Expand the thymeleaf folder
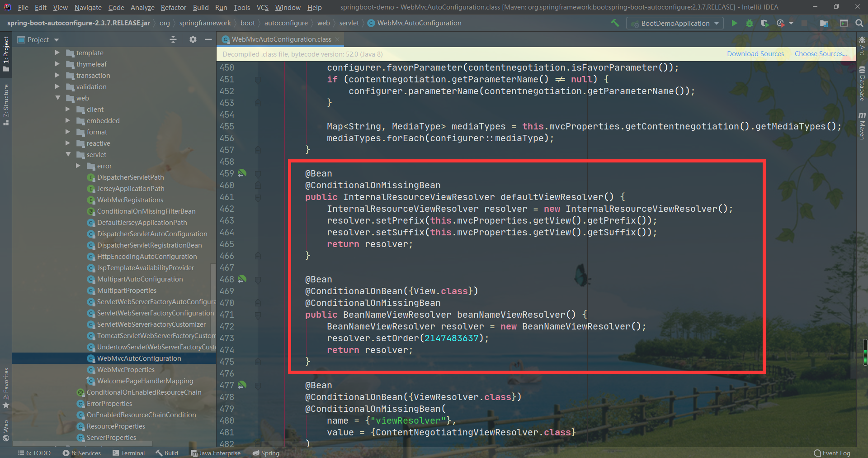The height and width of the screenshot is (458, 868). click(57, 64)
